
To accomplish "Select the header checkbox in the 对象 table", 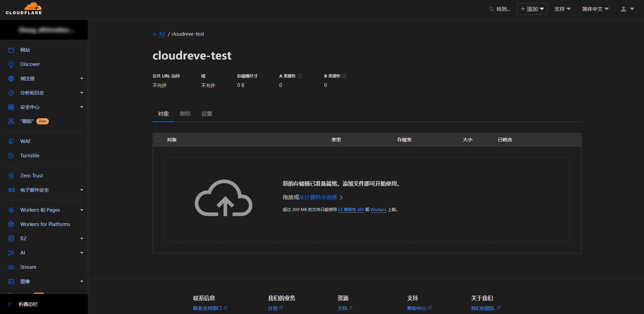I will pyautogui.click(x=158, y=139).
